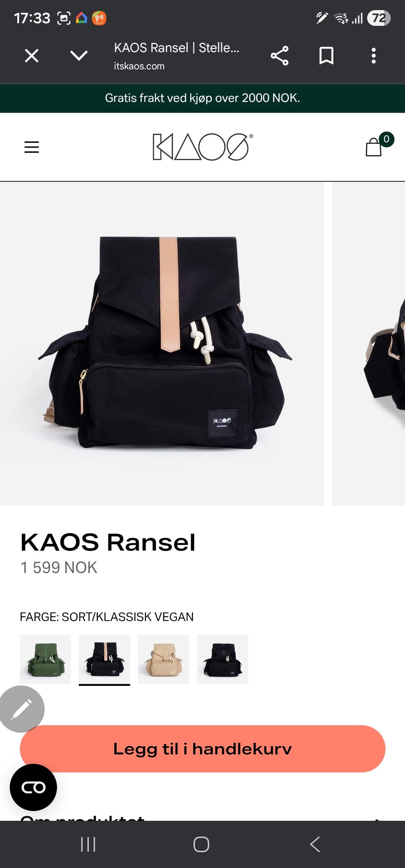Select the green backpack color
The height and width of the screenshot is (868, 405).
tap(45, 659)
